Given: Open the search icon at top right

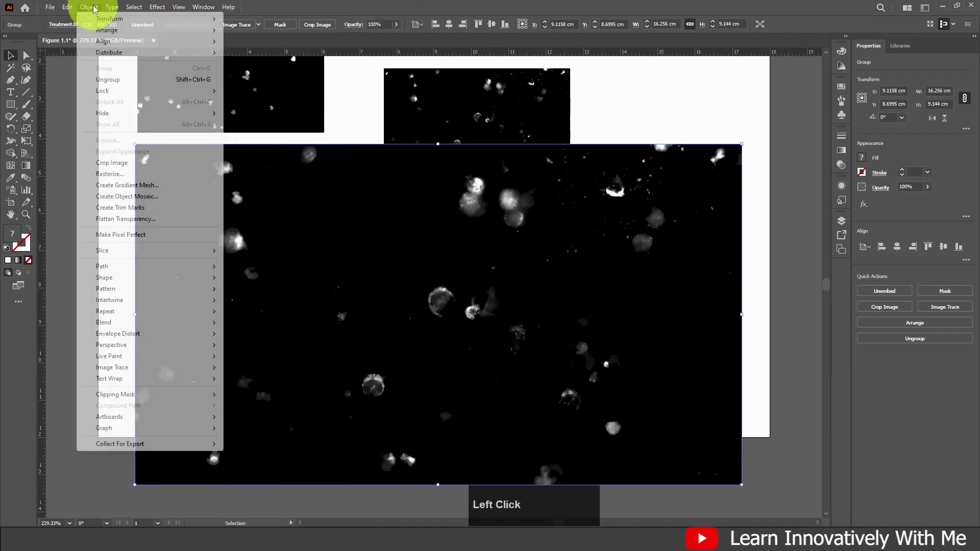Looking at the screenshot, I should click(880, 8).
